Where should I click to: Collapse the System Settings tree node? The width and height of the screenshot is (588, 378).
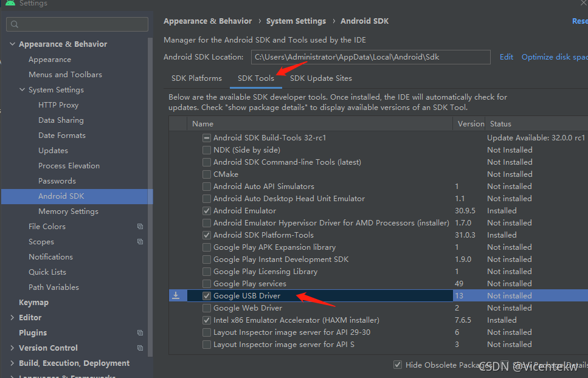22,89
